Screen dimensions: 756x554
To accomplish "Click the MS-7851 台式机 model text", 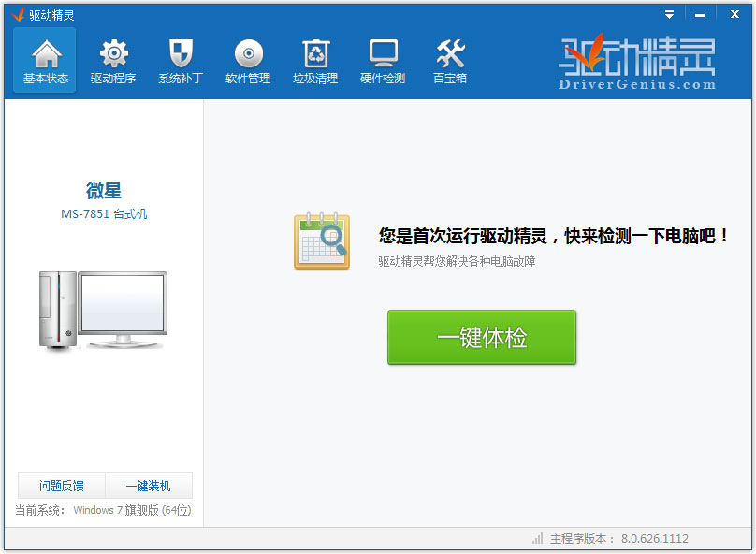I will pyautogui.click(x=104, y=214).
